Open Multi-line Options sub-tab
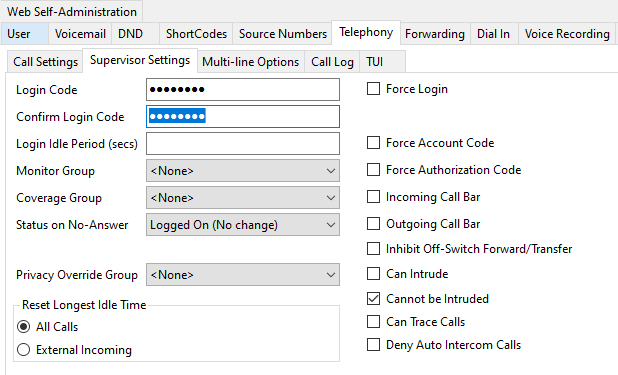The height and width of the screenshot is (375, 618). [x=251, y=62]
